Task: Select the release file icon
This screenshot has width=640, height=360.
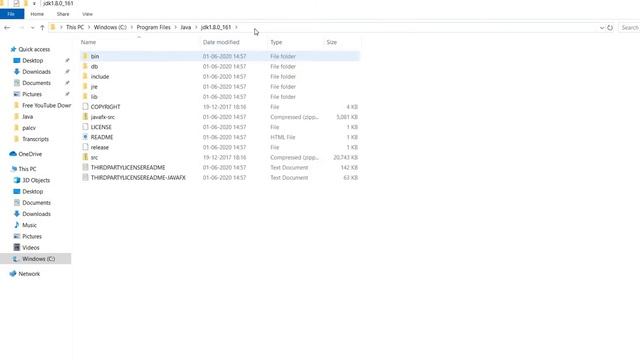Action: coord(85,147)
